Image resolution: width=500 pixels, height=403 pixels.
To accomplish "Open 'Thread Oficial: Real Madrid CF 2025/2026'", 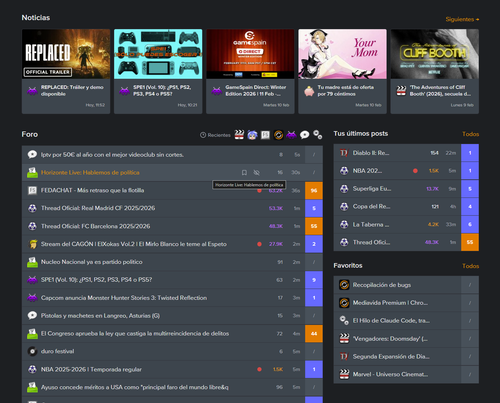I will 98,208.
